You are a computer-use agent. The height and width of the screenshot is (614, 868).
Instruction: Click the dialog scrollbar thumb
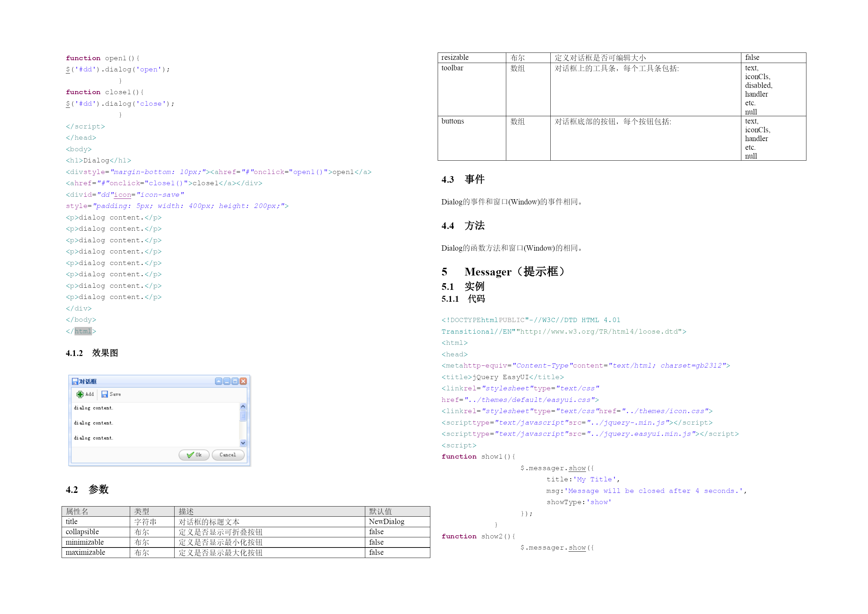pos(243,416)
